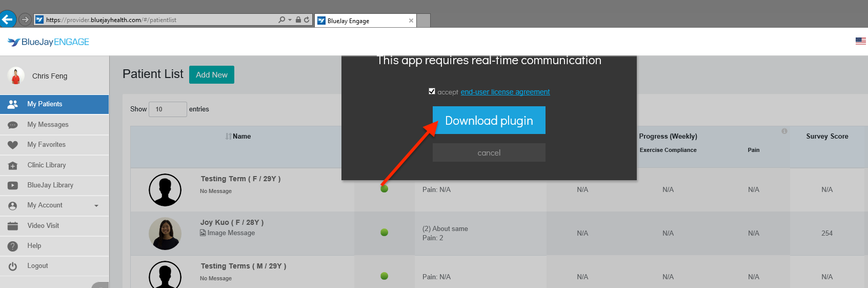Open patient Joy Kuo ( F / 28Y )
Viewport: 868px width, 288px height.
point(232,222)
